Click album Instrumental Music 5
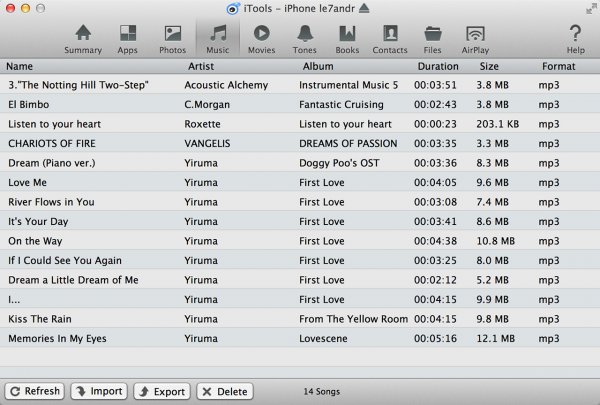Viewport: 600px width, 405px height. [349, 85]
